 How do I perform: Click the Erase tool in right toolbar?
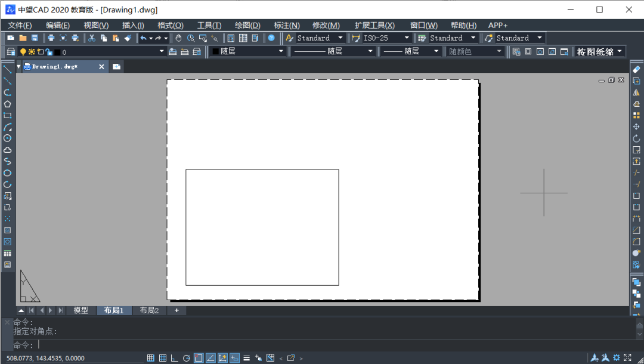pos(636,69)
